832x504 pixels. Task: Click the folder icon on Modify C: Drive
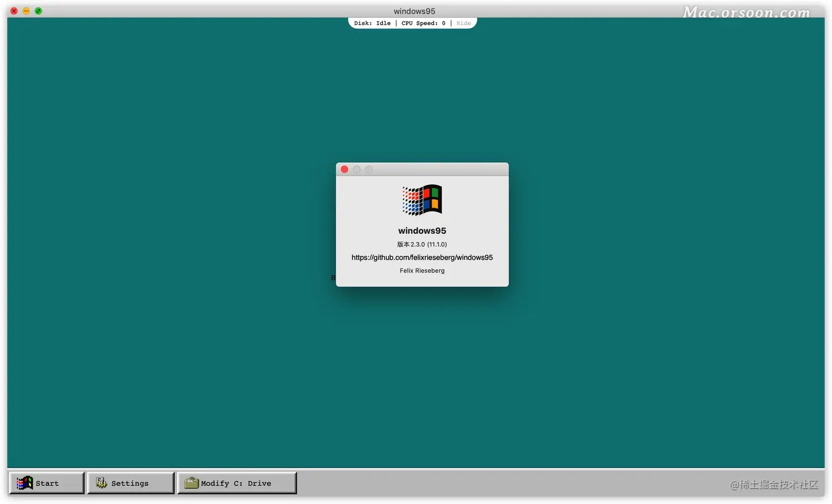point(191,483)
